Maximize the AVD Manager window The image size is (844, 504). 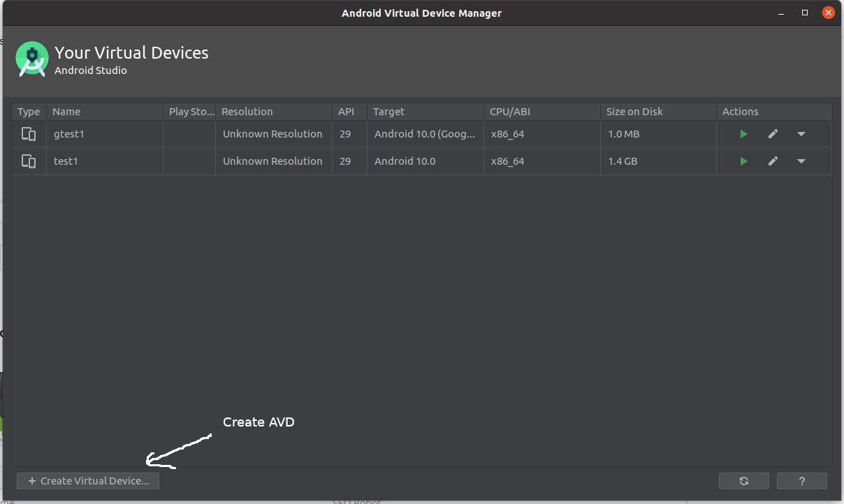[805, 13]
